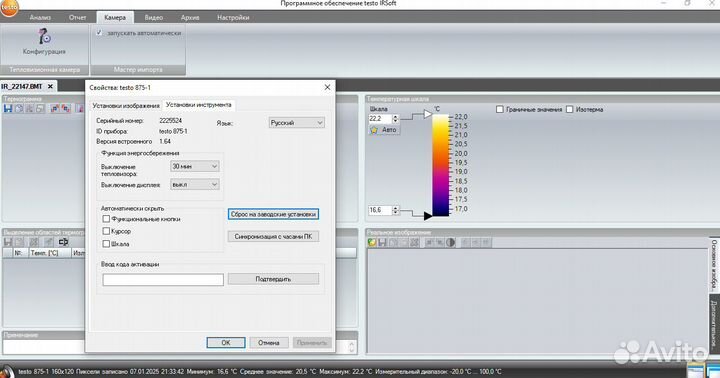Open the Выключение дисплея dropdown
The image size is (720, 378).
195,184
